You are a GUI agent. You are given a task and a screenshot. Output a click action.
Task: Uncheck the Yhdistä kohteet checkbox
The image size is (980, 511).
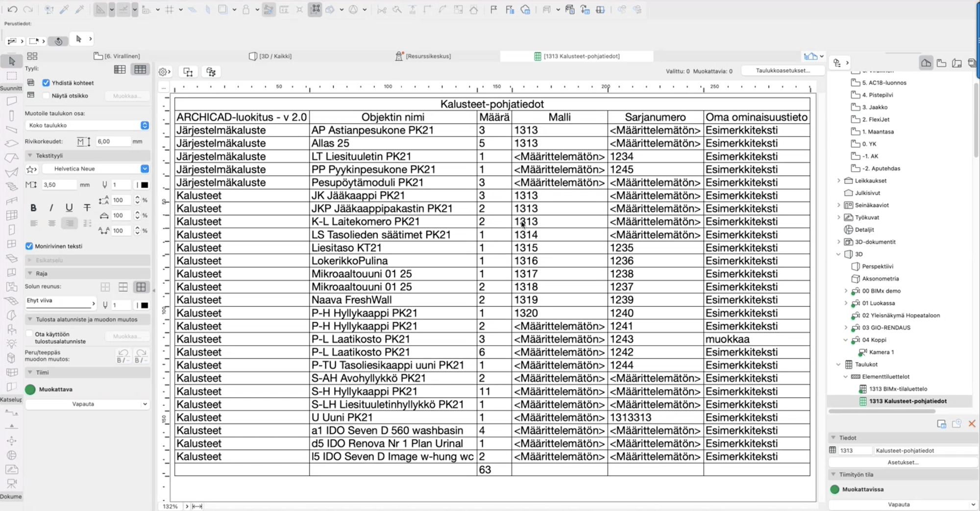point(46,83)
